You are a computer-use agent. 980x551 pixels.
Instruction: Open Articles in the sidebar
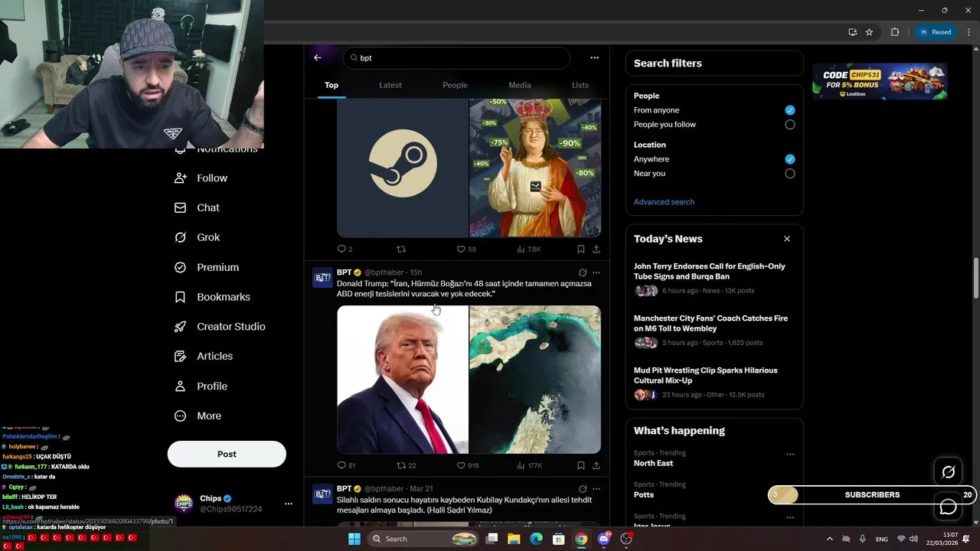(x=204, y=356)
